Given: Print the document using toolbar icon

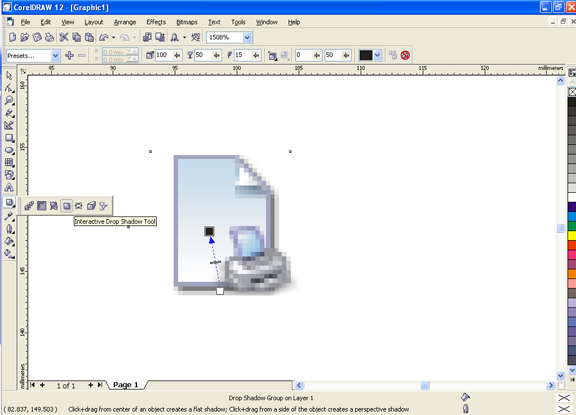Looking at the screenshot, I should (49, 37).
